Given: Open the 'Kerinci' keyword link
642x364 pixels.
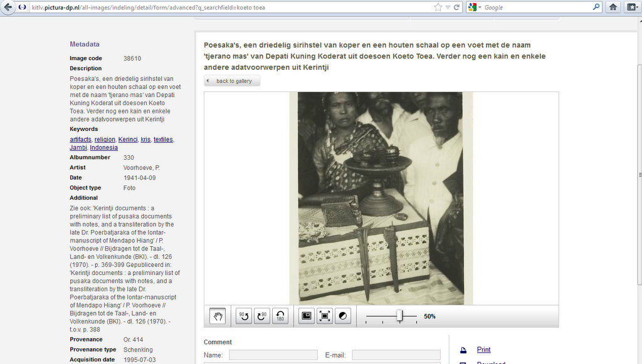Looking at the screenshot, I should (x=128, y=140).
